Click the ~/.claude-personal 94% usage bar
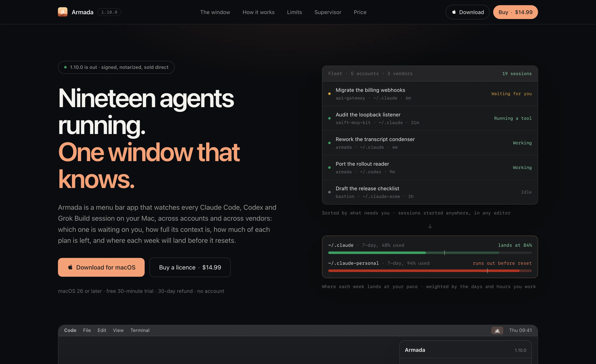596x364 pixels. coord(430,271)
